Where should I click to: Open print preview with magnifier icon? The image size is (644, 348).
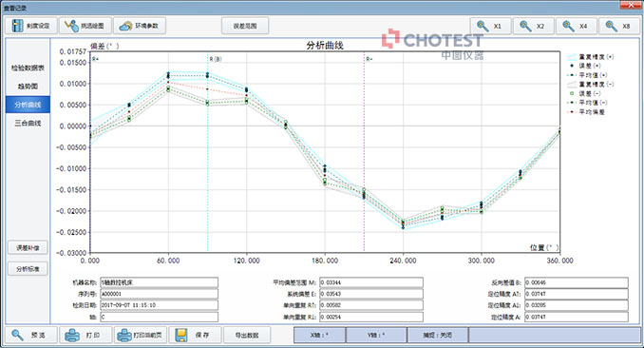30,336
